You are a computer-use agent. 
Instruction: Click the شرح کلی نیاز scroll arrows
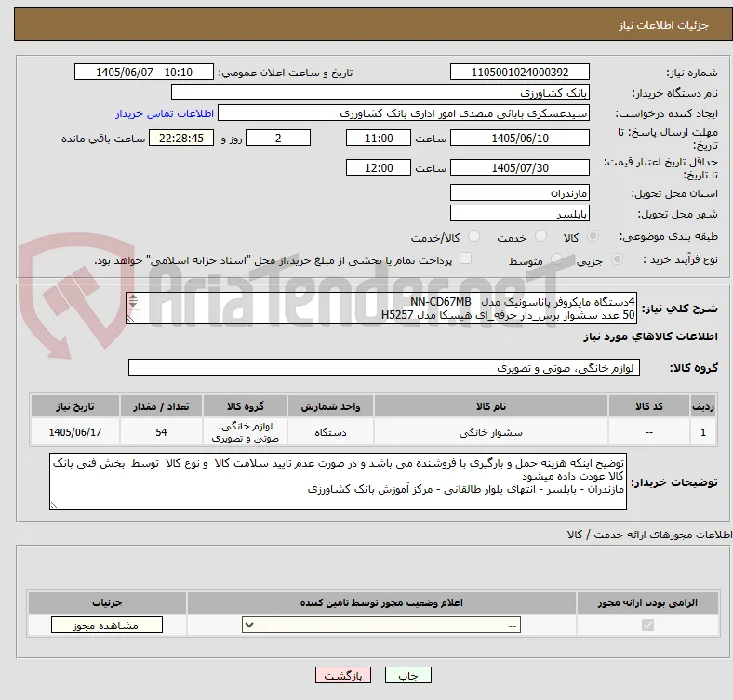click(x=133, y=301)
